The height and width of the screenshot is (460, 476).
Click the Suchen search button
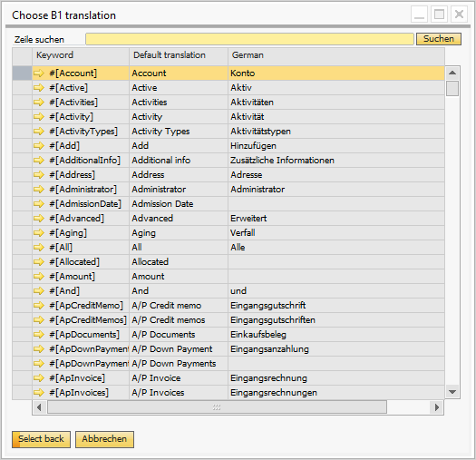[439, 39]
